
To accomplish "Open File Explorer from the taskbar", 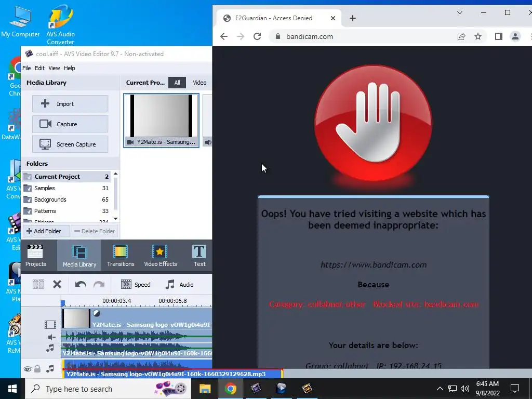I will tap(205, 389).
